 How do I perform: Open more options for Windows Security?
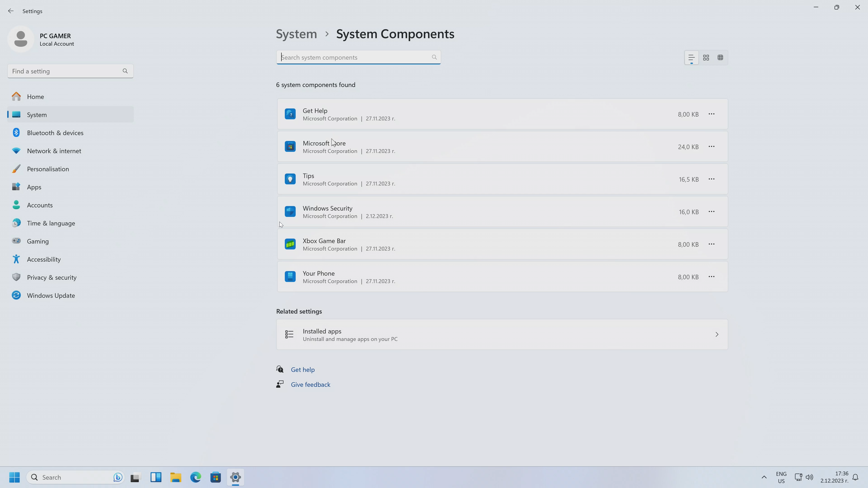[711, 212]
